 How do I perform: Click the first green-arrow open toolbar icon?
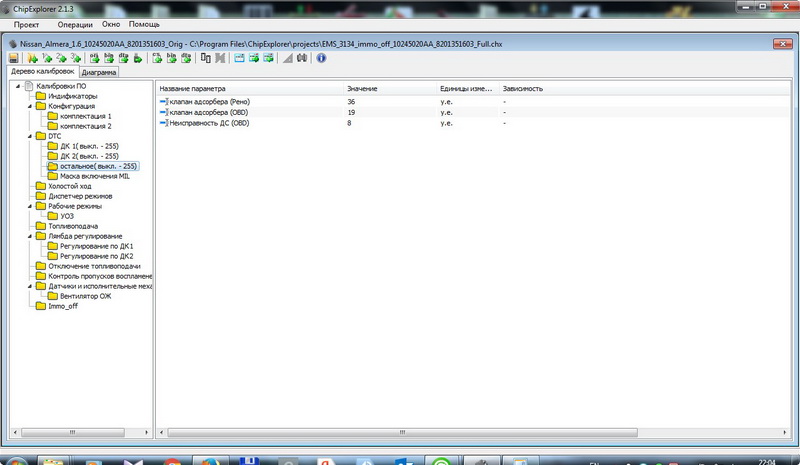33,59
